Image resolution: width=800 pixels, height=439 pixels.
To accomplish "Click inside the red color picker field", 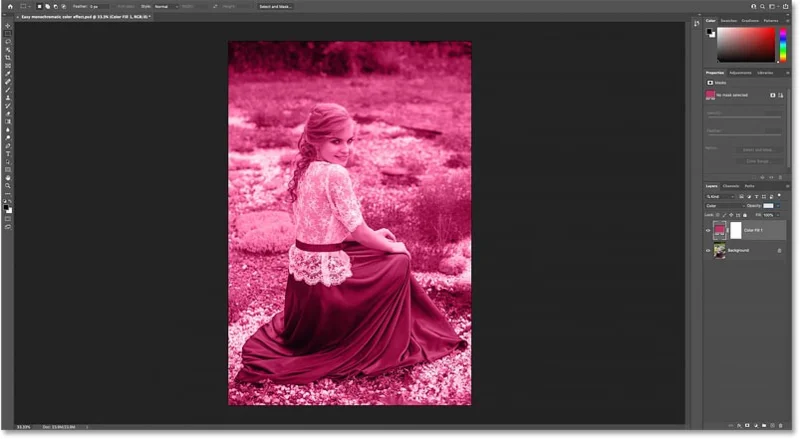I will 746,45.
